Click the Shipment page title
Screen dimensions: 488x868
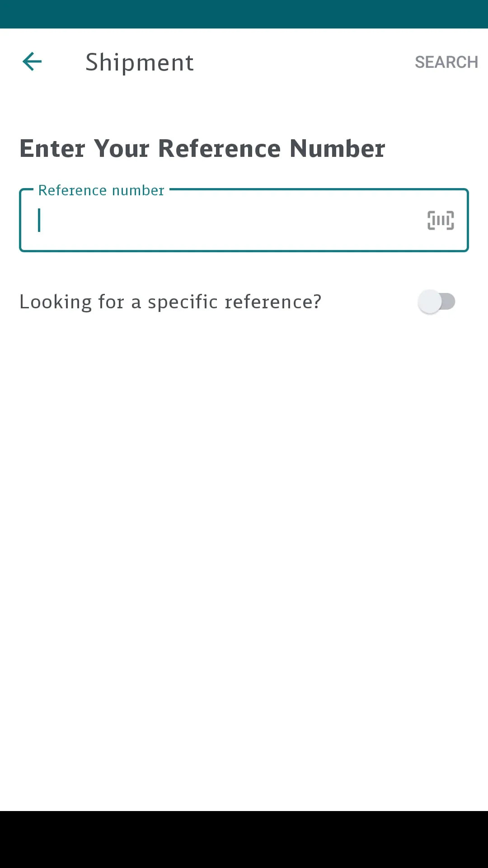(x=140, y=62)
